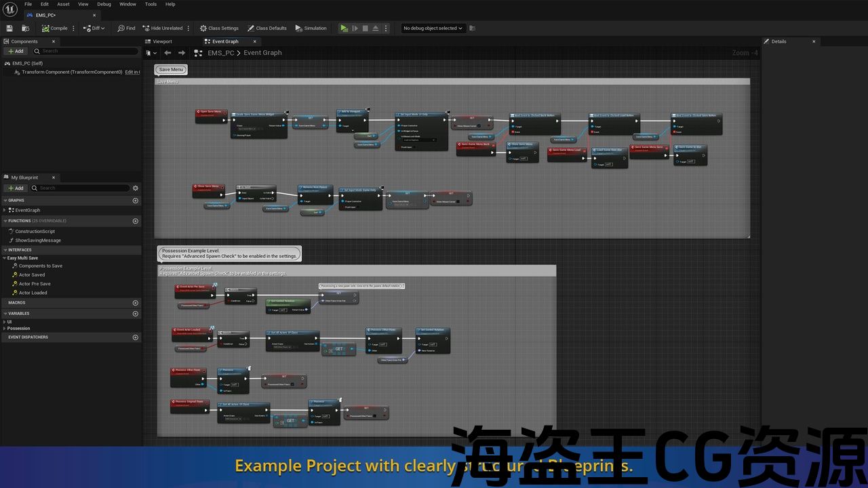The height and width of the screenshot is (488, 868).
Task: Click the My Blueprint settings gear icon
Action: tap(136, 188)
